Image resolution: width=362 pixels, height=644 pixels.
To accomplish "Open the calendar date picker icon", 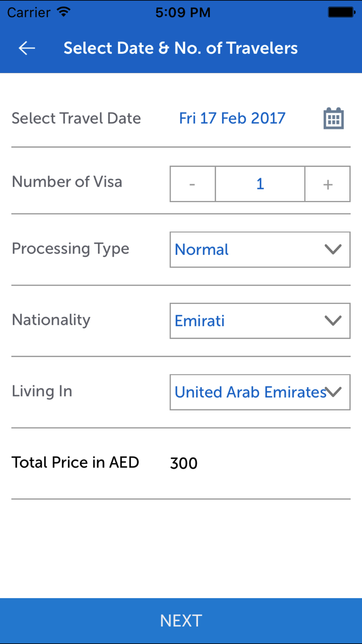I will click(x=333, y=118).
